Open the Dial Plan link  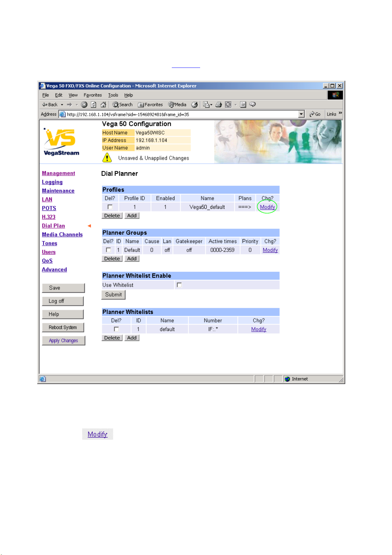point(53,226)
